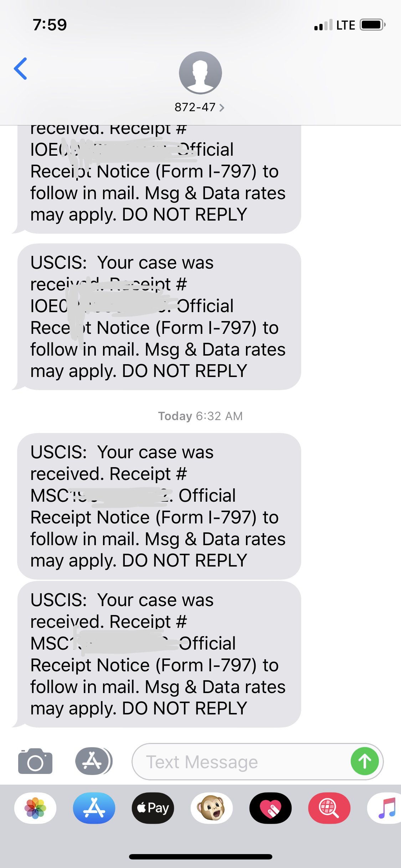Select the Apple Pay app
Viewport: 401px width, 868px height.
pyautogui.click(x=153, y=808)
